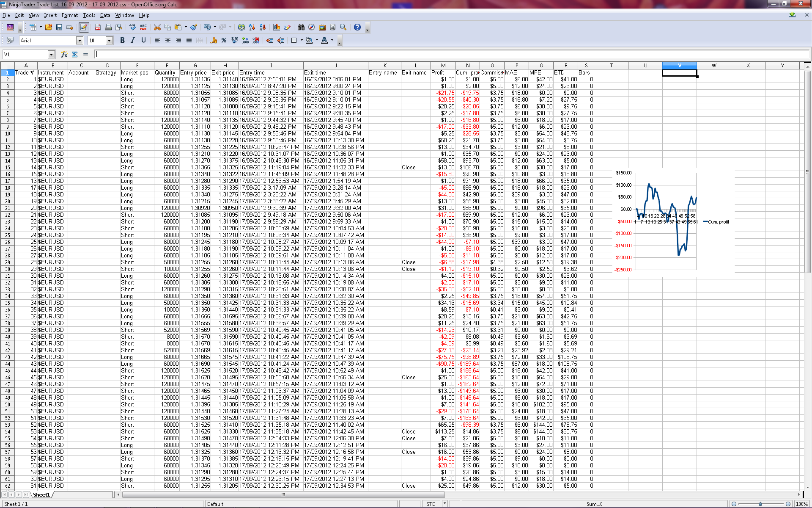Justify cell content
812x508 pixels.
coord(189,40)
